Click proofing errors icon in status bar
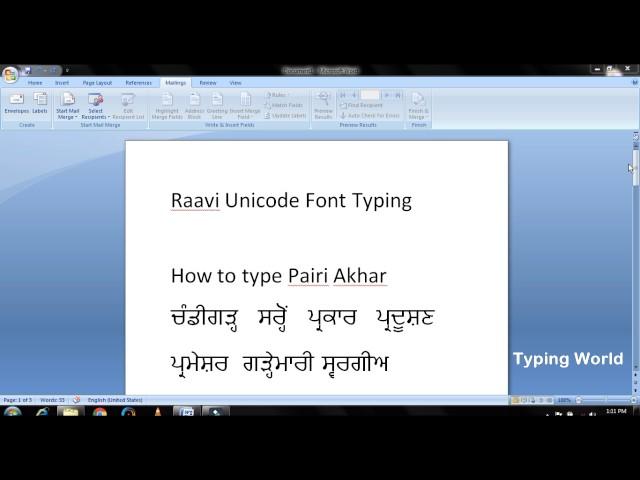 click(76, 400)
